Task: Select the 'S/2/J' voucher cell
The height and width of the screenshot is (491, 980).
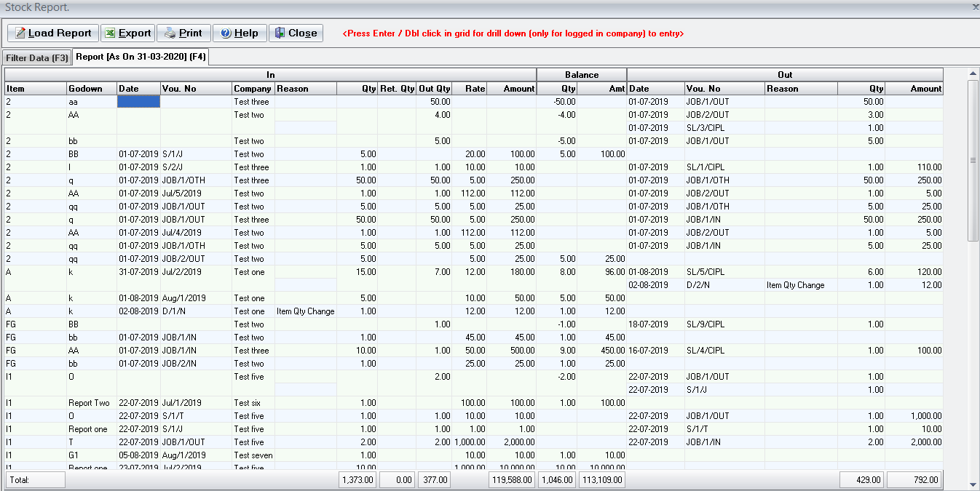Action: pyautogui.click(x=197, y=167)
